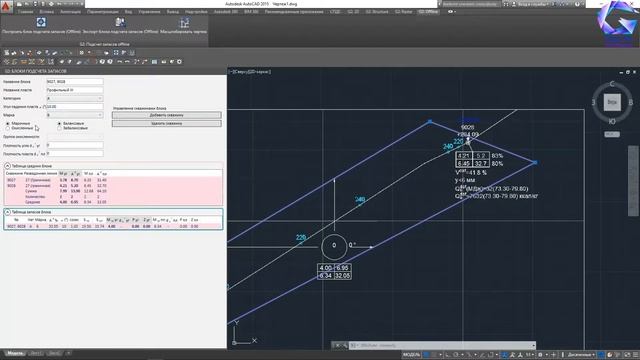Switch to the Вывод ribbon tab
The image size is (640, 360).
click(x=173, y=12)
